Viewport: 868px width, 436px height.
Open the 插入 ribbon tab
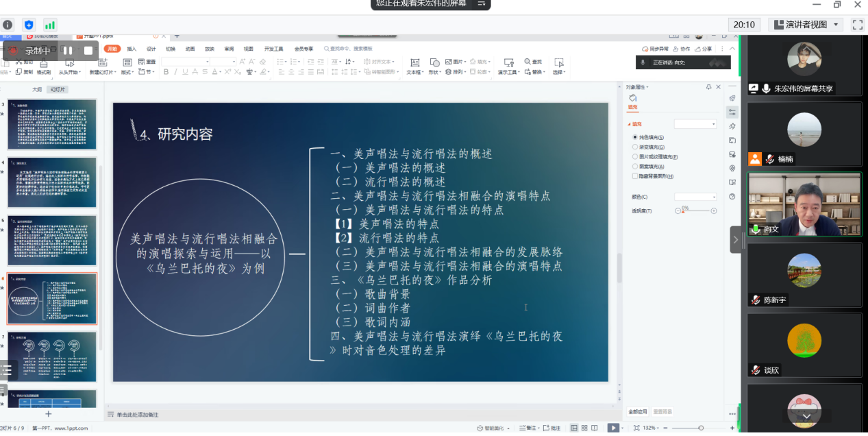click(132, 49)
